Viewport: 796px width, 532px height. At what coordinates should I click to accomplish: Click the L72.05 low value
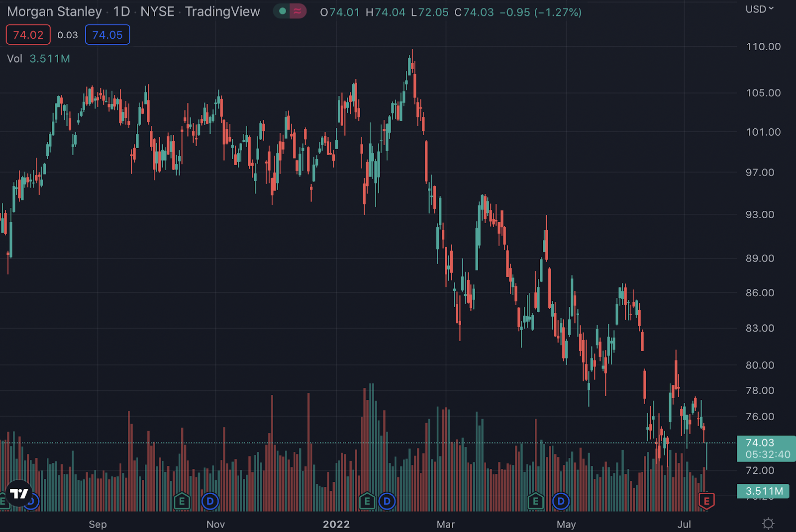click(430, 12)
